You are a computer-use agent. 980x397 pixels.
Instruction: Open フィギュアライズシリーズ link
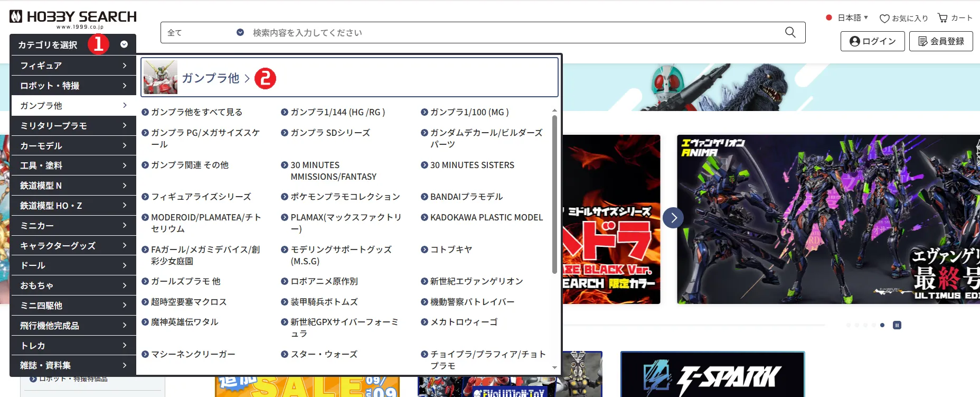pyautogui.click(x=201, y=197)
